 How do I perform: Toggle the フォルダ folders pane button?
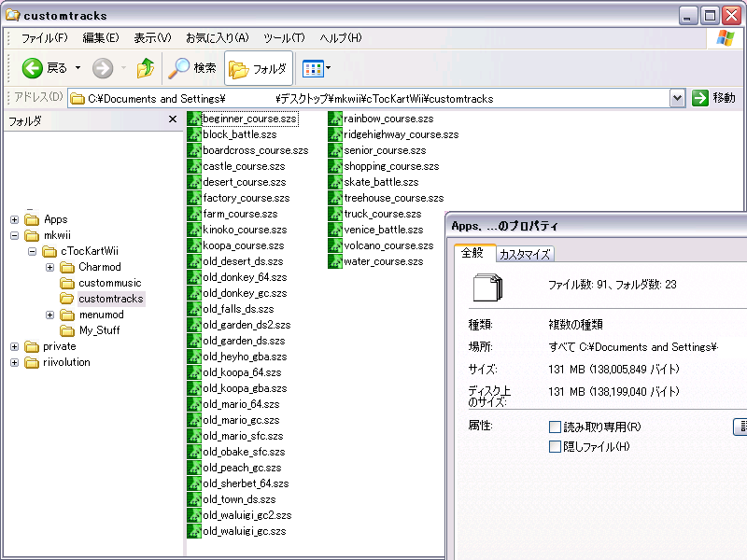(259, 68)
